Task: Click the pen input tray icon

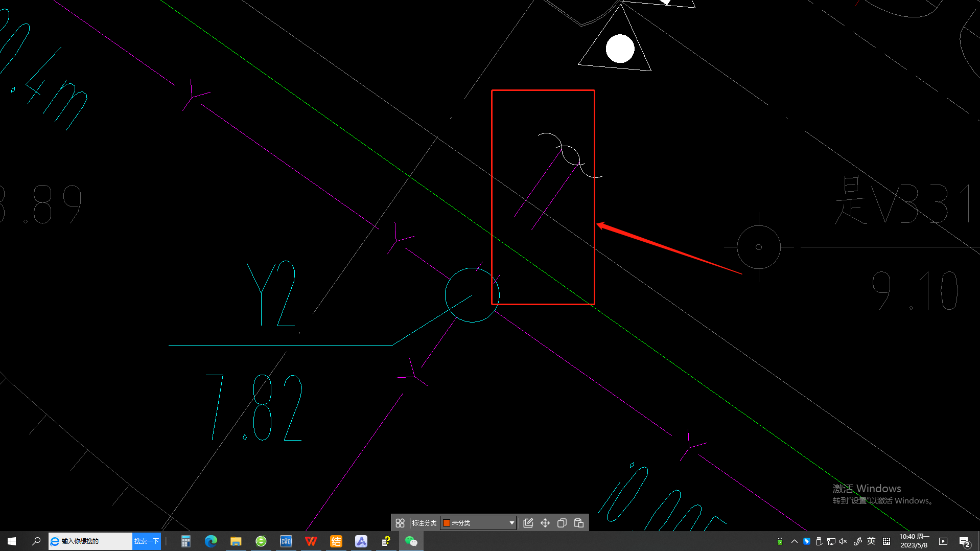Action: (858, 541)
